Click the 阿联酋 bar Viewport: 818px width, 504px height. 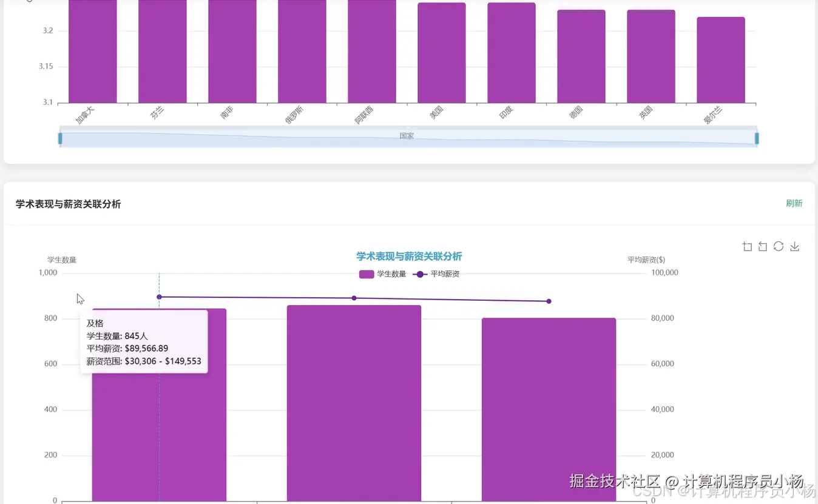click(x=372, y=52)
